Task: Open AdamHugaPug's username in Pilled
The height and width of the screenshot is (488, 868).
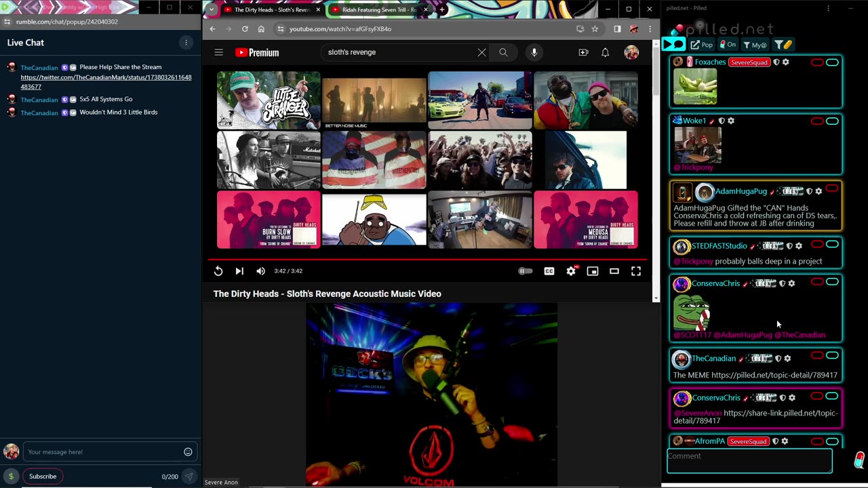Action: click(741, 191)
